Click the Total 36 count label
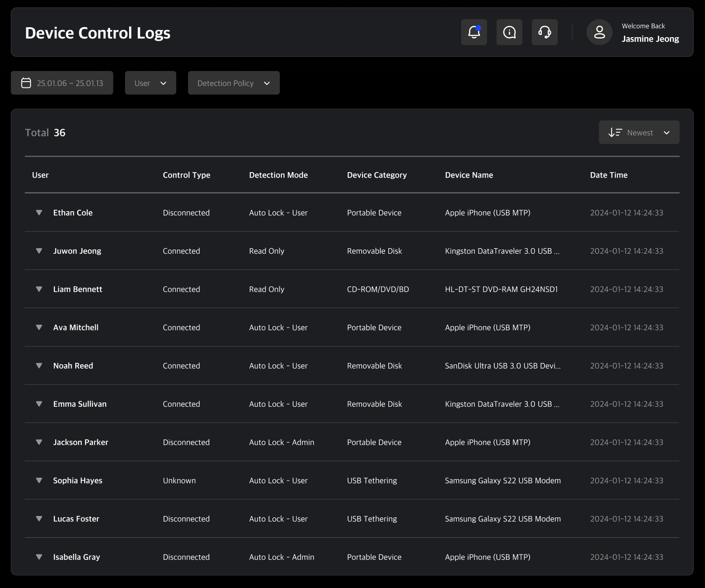The height and width of the screenshot is (588, 705). click(45, 132)
